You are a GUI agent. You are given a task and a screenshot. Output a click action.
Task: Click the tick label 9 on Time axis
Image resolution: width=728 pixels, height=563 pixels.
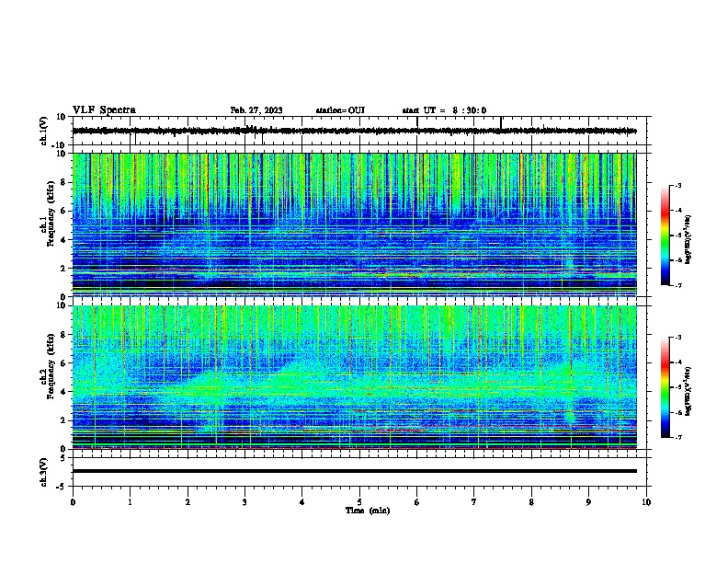(588, 502)
